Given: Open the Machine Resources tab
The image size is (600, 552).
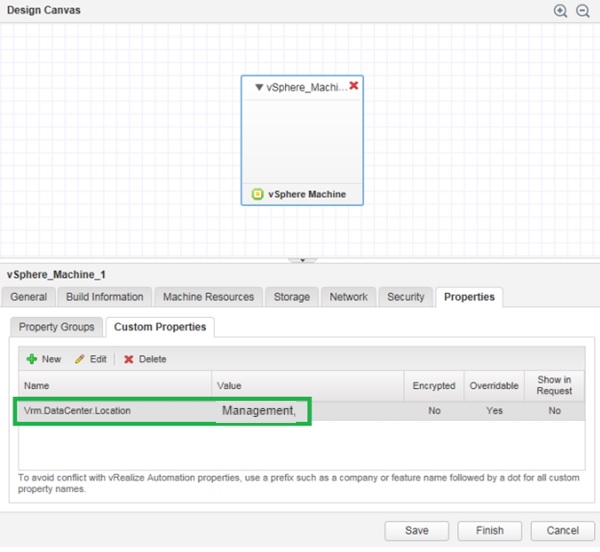Looking at the screenshot, I should tap(209, 297).
